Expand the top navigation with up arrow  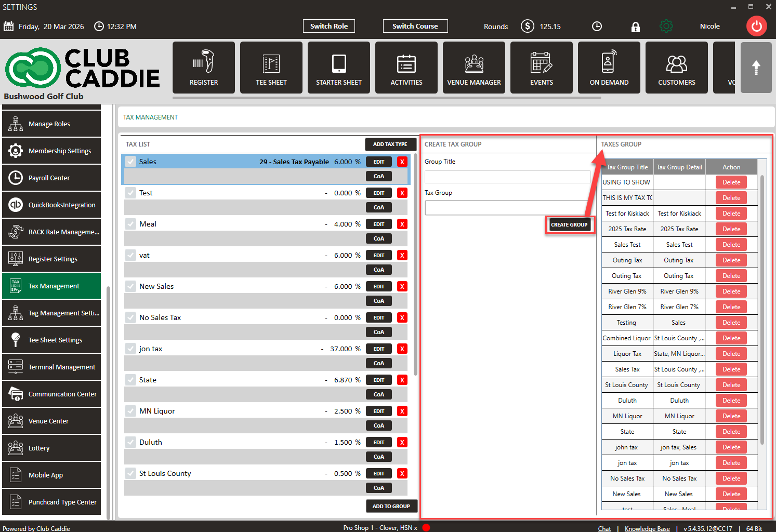click(756, 68)
